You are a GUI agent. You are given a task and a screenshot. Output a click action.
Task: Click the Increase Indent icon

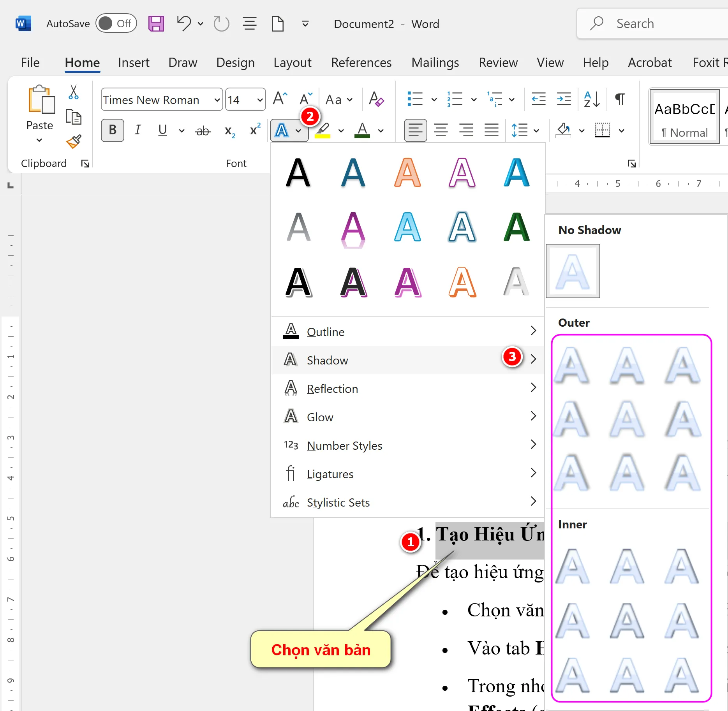point(564,99)
